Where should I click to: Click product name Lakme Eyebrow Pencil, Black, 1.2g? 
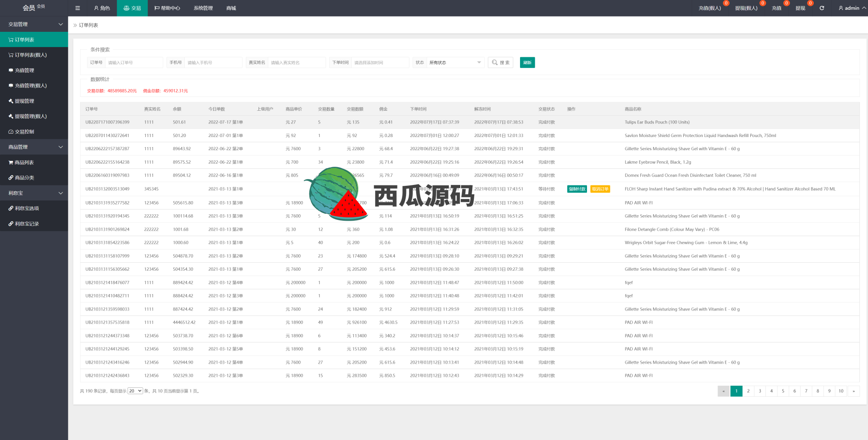tap(658, 162)
